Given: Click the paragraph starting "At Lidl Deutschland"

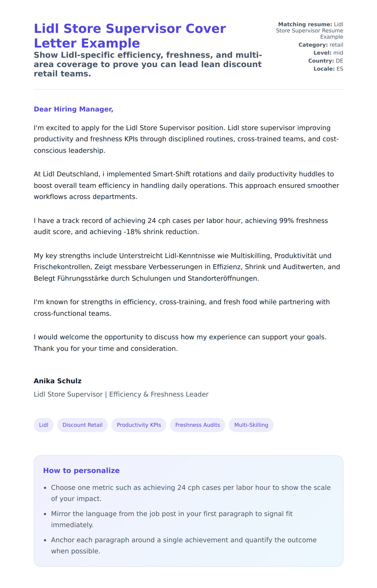Looking at the screenshot, I should [186, 185].
